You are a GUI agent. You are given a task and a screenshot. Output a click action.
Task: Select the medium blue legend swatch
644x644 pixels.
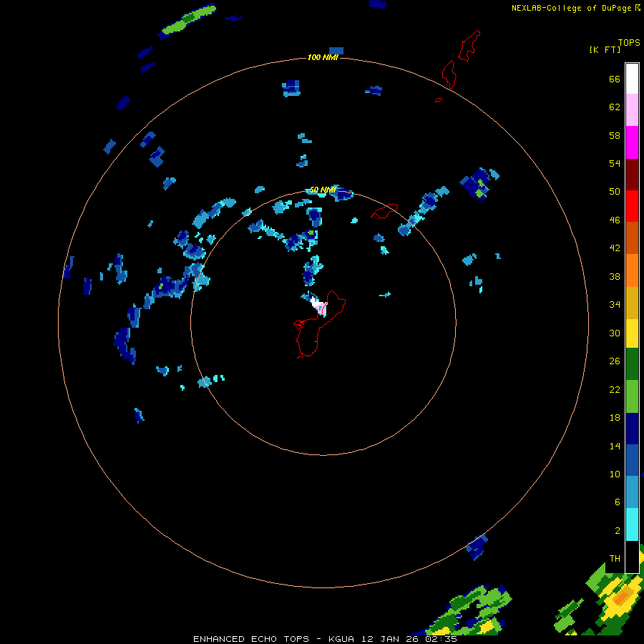632,460
